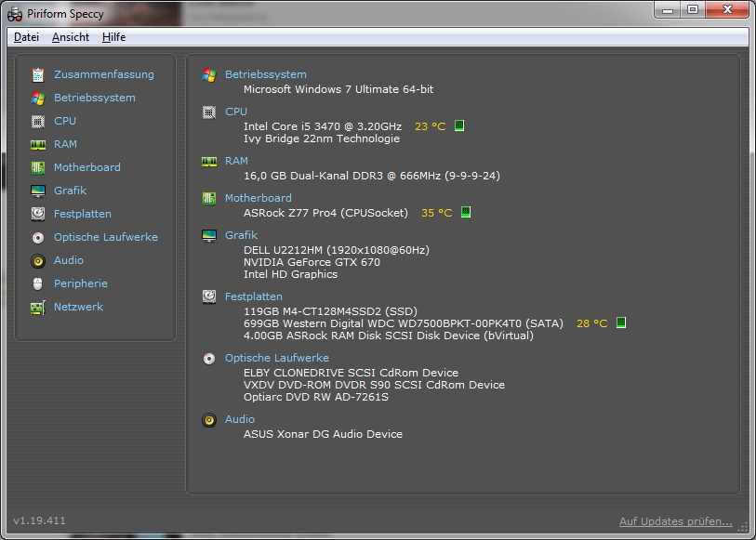Click the Motherboard icon in sidebar
The height and width of the screenshot is (540, 756).
pos(38,167)
